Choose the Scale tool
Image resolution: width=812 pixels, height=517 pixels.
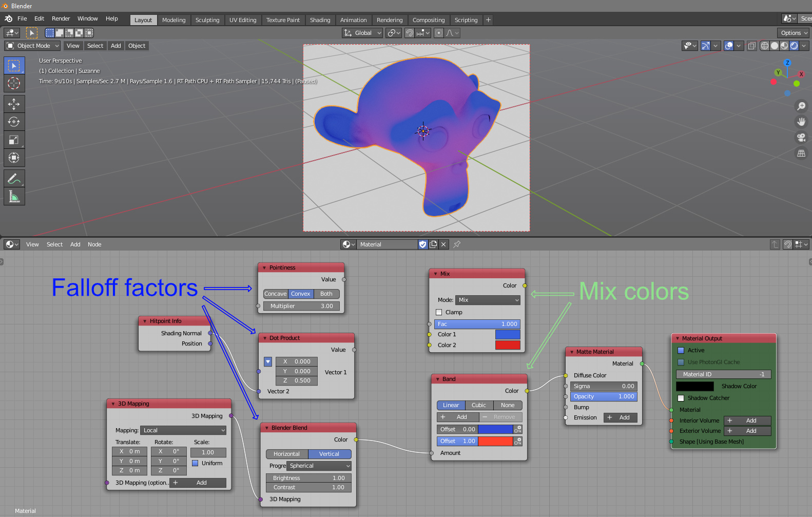tap(14, 140)
